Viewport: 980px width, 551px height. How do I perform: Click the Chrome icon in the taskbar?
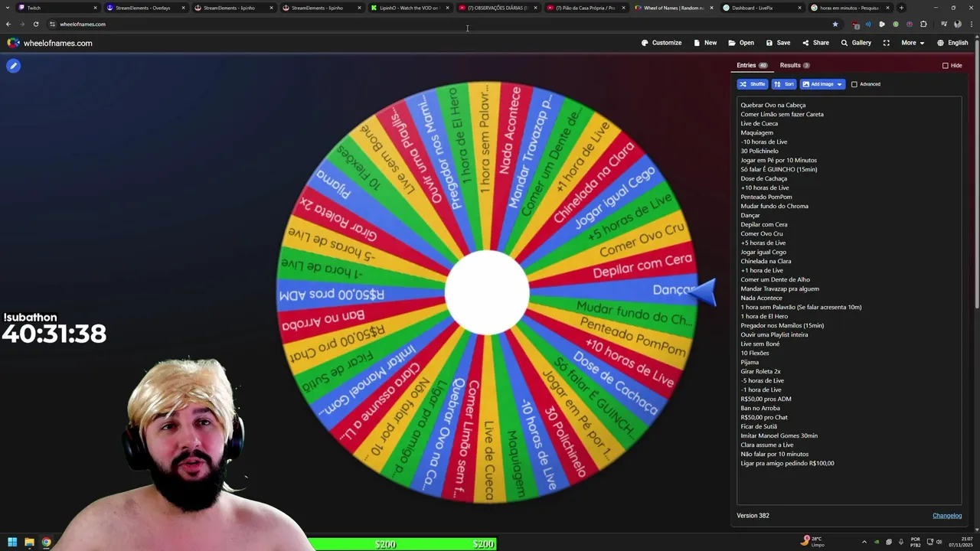[x=46, y=543]
